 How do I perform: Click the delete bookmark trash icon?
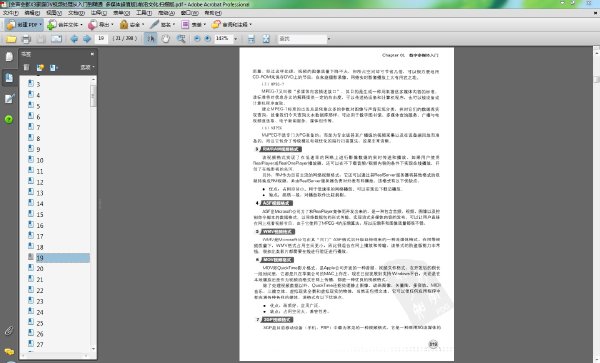(26, 67)
